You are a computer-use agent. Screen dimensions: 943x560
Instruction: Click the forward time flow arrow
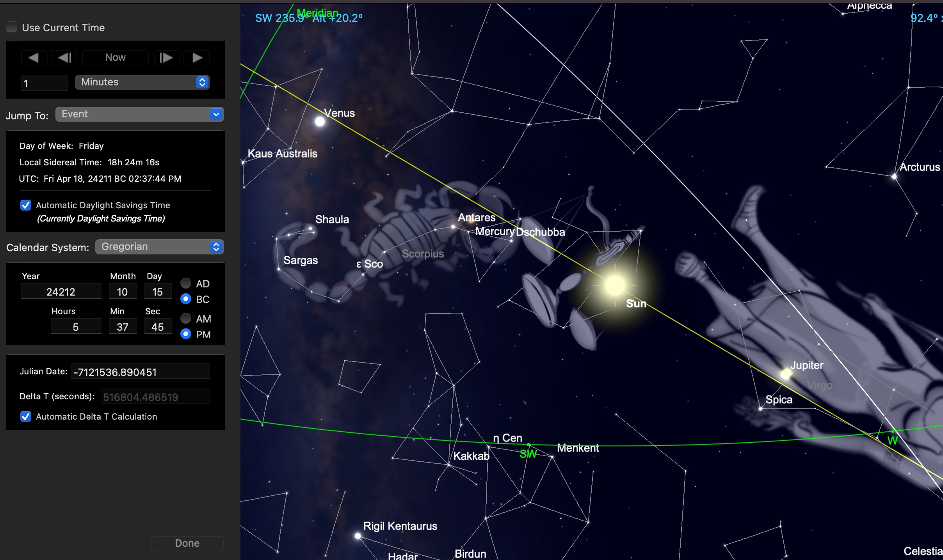tap(197, 58)
